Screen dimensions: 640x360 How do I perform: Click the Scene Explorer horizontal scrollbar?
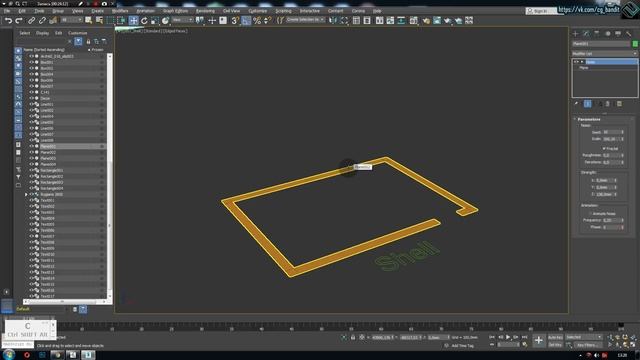[65, 302]
